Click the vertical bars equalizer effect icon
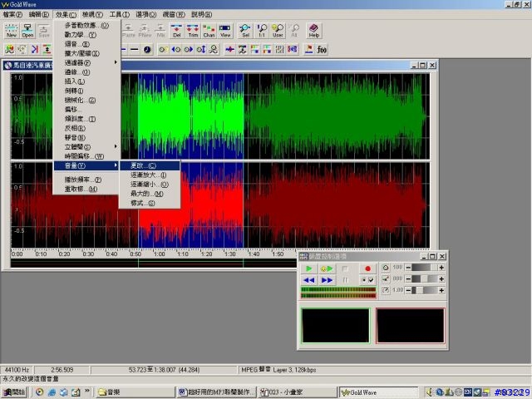This screenshot has height=399, width=532. pyautogui.click(x=279, y=50)
